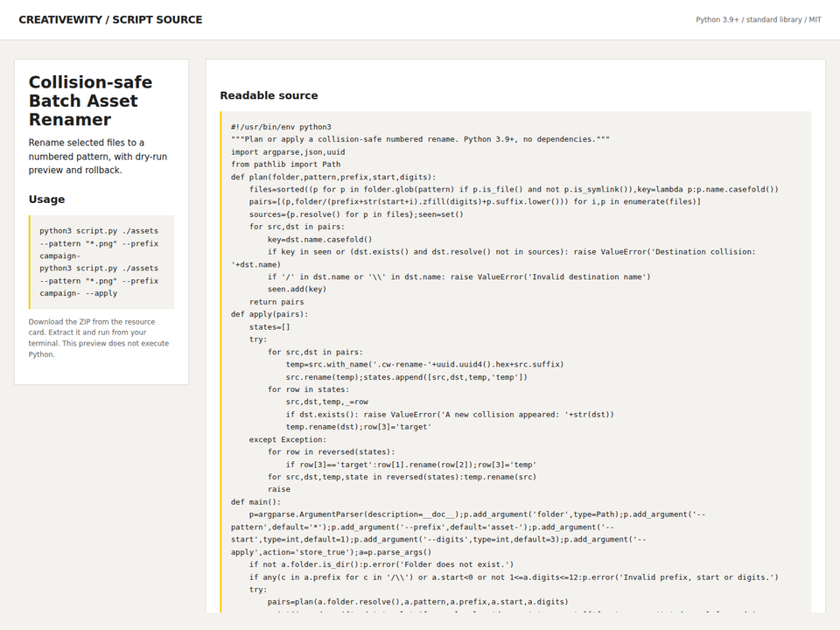The height and width of the screenshot is (630, 840).
Task: Click the 'from pathlib import Path' line
Action: pyautogui.click(x=286, y=164)
